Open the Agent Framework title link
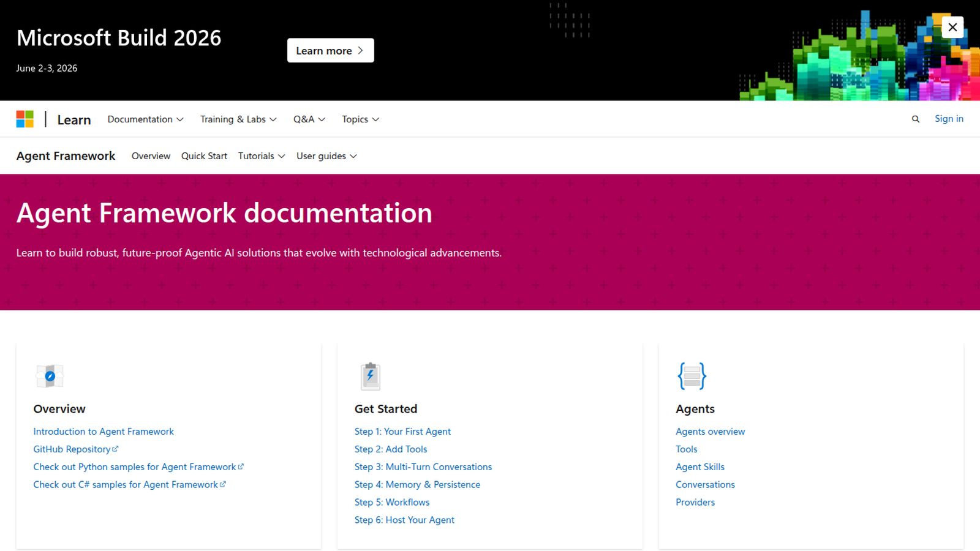 (66, 156)
